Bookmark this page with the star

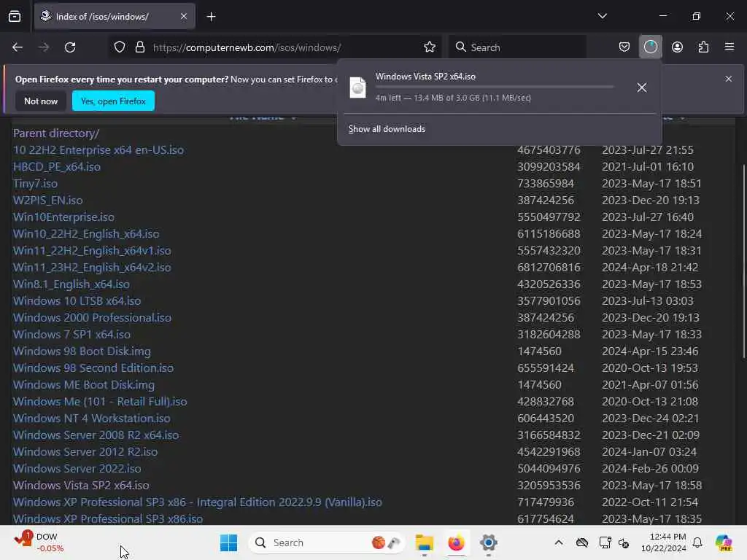430,47
